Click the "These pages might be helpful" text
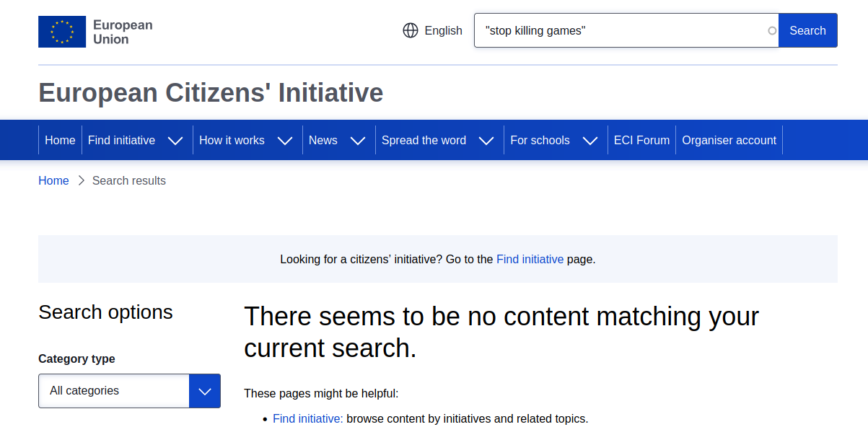 click(x=321, y=394)
